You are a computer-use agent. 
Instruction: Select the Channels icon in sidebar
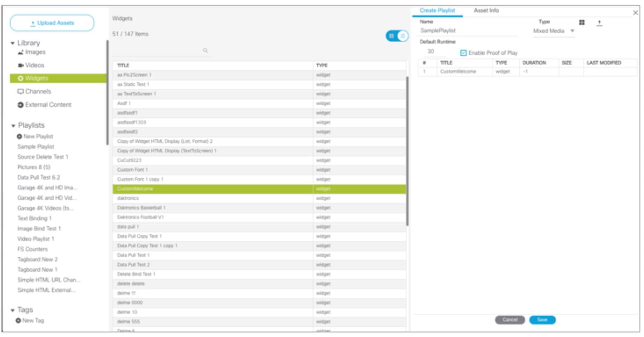coord(21,91)
